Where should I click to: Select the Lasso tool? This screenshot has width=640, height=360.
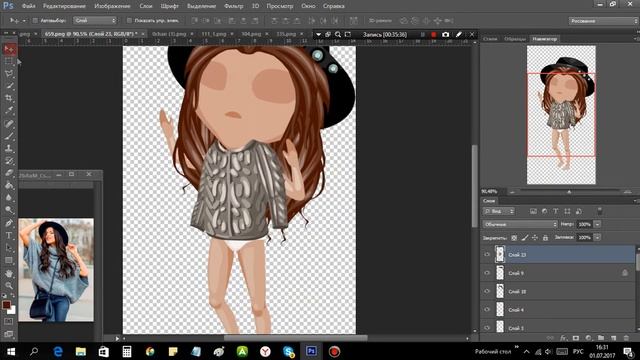point(9,74)
